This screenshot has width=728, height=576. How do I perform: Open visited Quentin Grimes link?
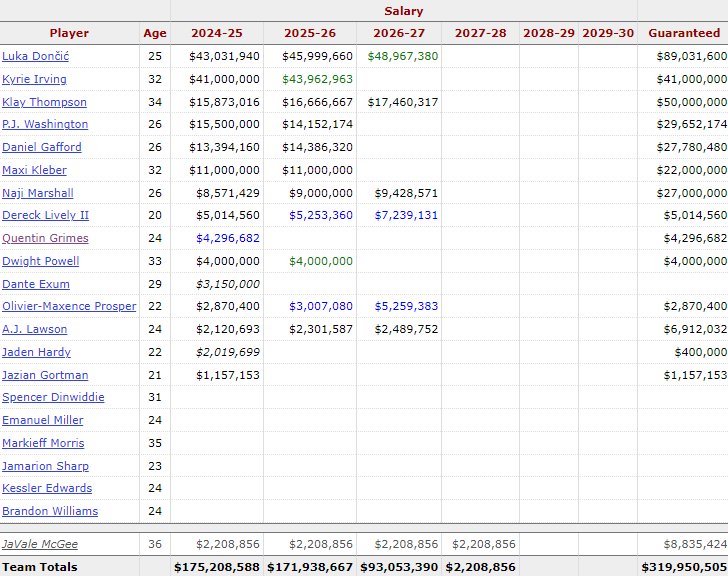[45, 238]
